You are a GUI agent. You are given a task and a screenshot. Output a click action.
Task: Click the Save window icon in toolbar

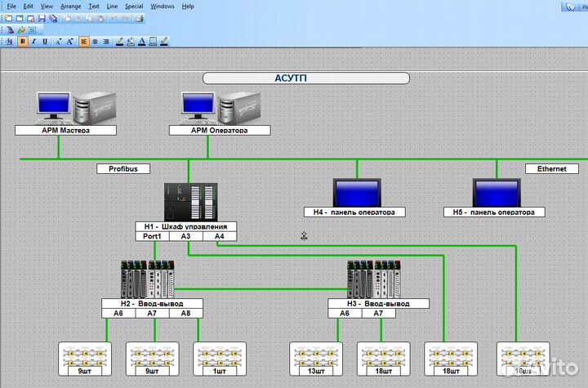(42, 17)
